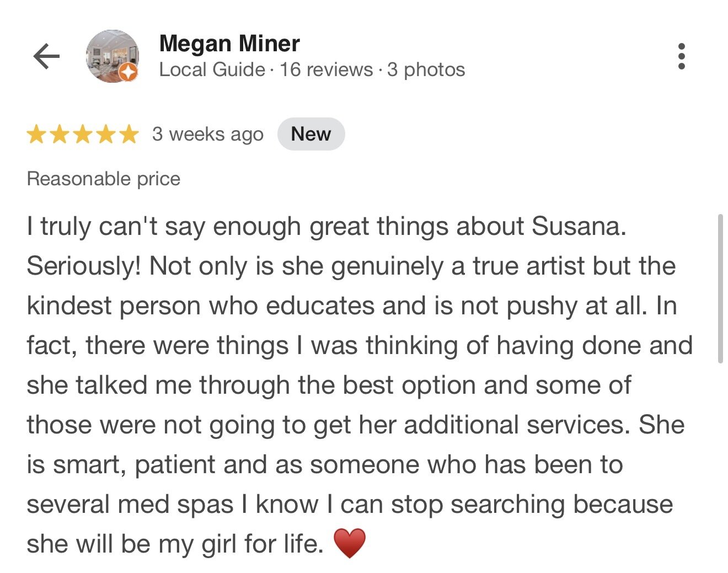Click the New badge
Viewport: 728px width, 573px height.
click(311, 134)
